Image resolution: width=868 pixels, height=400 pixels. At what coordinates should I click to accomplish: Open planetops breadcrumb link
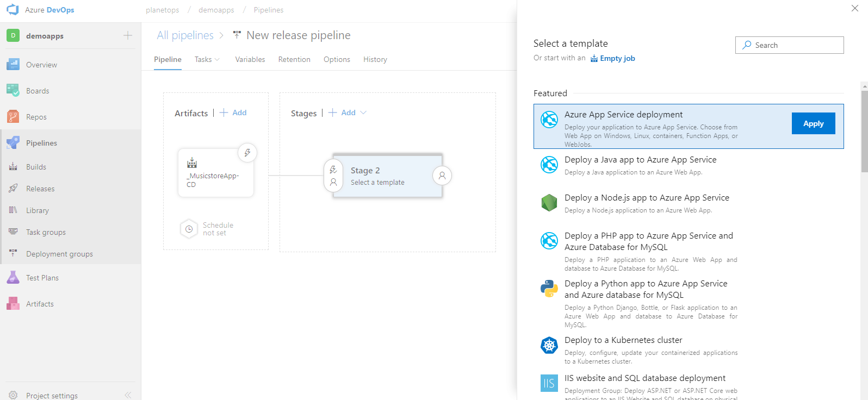(162, 10)
